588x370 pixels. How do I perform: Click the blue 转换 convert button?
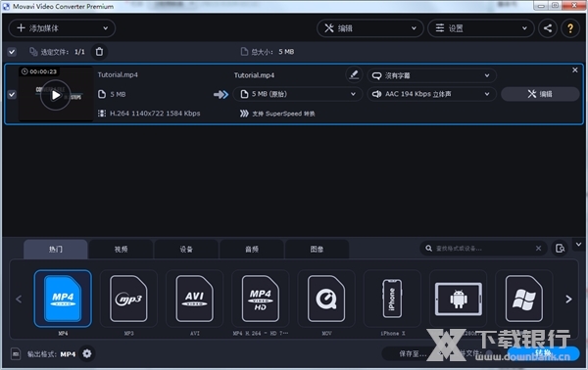coord(543,353)
